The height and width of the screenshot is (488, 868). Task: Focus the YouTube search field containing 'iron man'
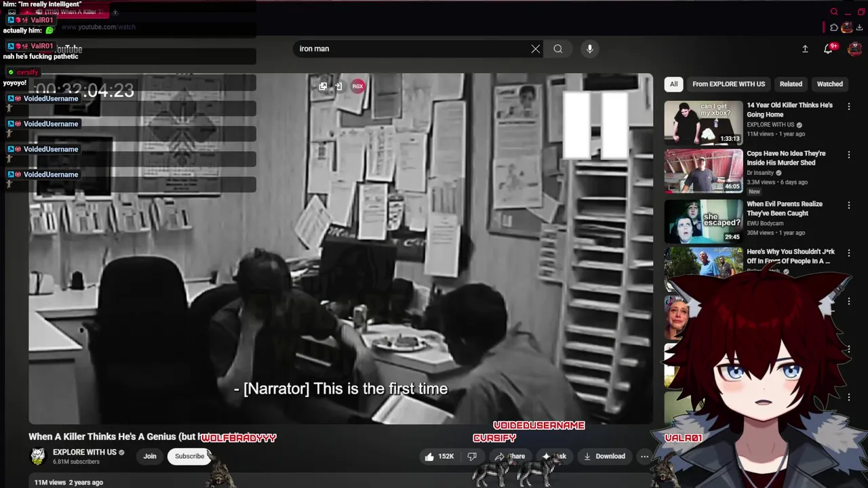tap(414, 49)
